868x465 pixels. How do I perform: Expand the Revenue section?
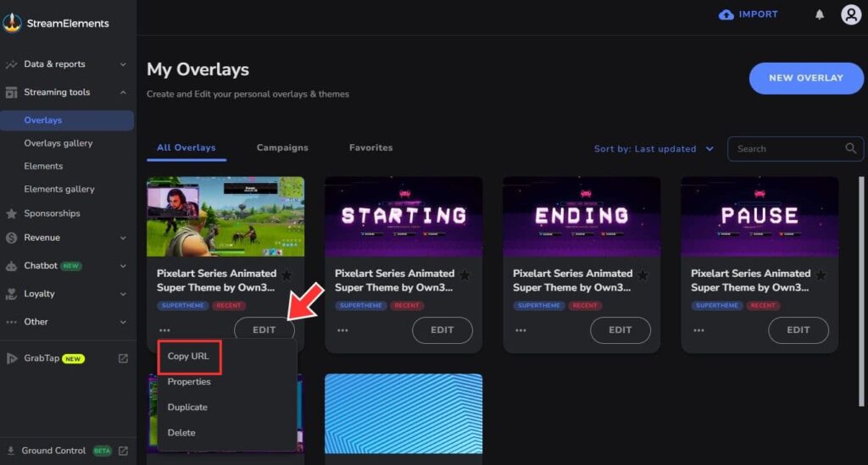pos(123,238)
